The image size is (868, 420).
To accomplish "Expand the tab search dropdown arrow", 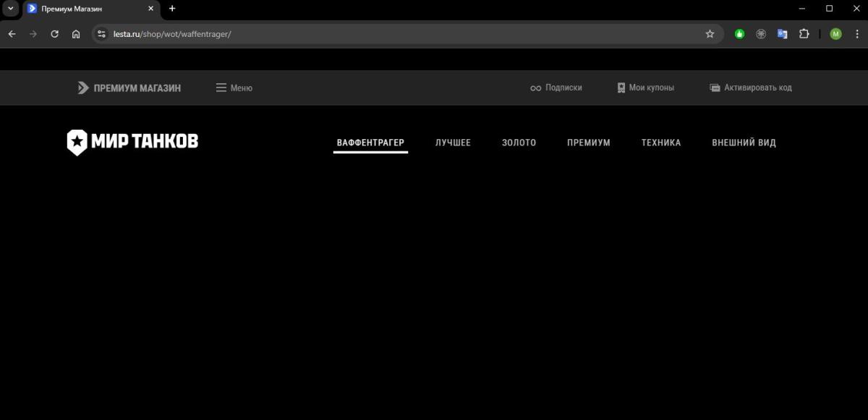I will pyautogui.click(x=10, y=9).
